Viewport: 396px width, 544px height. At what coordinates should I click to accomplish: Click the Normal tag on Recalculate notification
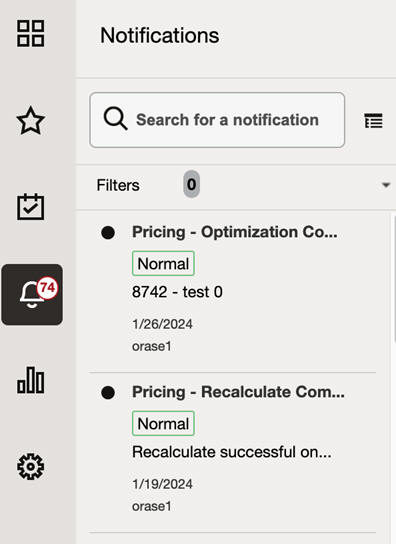163,423
